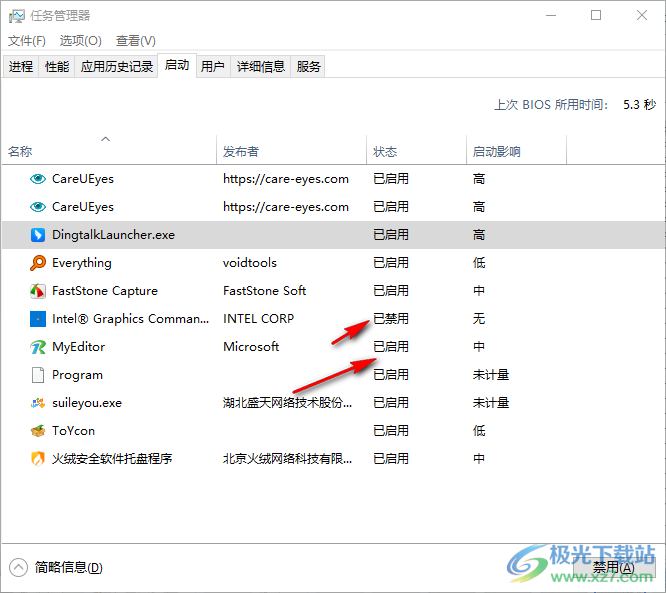This screenshot has height=593, width=666.
Task: Switch to the 服务 tab
Action: tap(308, 66)
